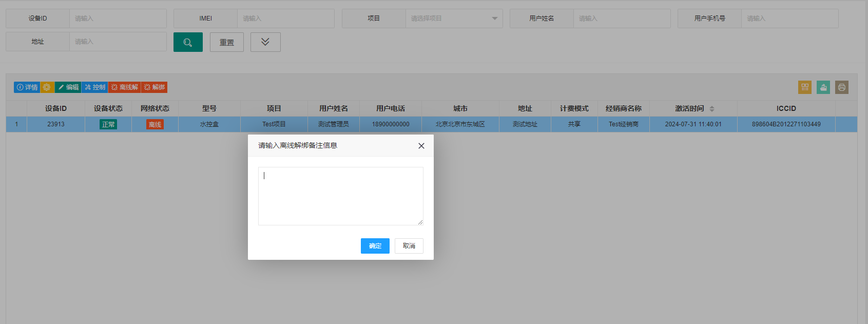Click the ICCID column header

[x=786, y=108]
